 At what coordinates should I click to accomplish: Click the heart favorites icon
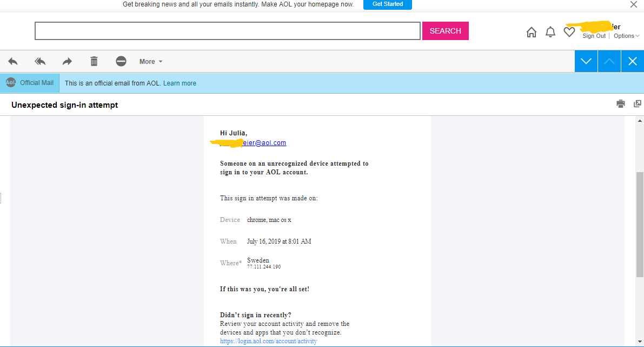pyautogui.click(x=569, y=31)
